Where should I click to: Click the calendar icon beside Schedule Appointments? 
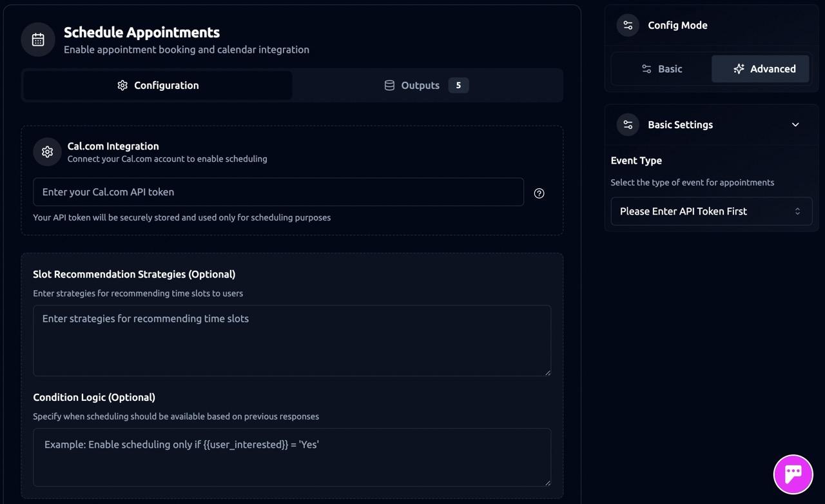(38, 40)
